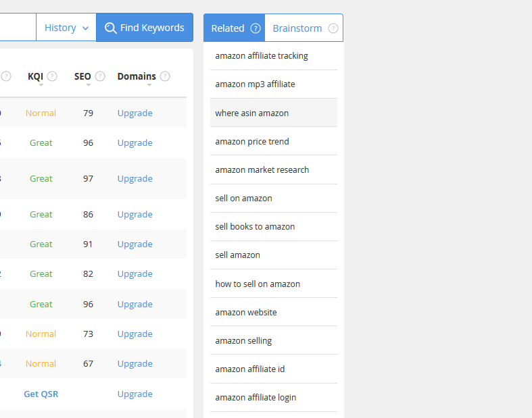Switch to the Related tab
The height and width of the screenshot is (418, 532).
click(x=234, y=28)
